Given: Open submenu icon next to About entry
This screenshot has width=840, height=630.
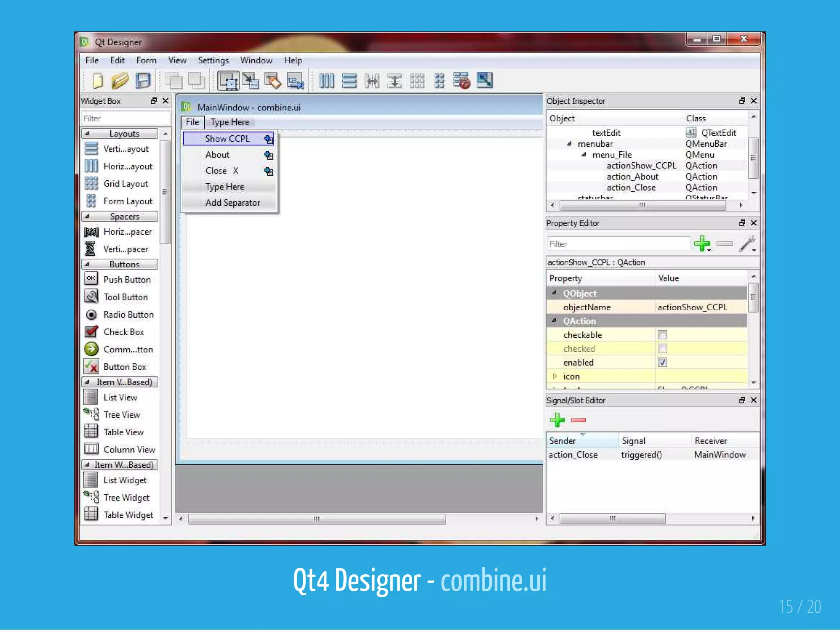Looking at the screenshot, I should 269,155.
